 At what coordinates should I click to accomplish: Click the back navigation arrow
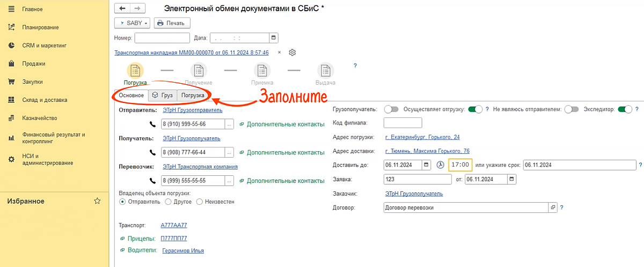(122, 9)
